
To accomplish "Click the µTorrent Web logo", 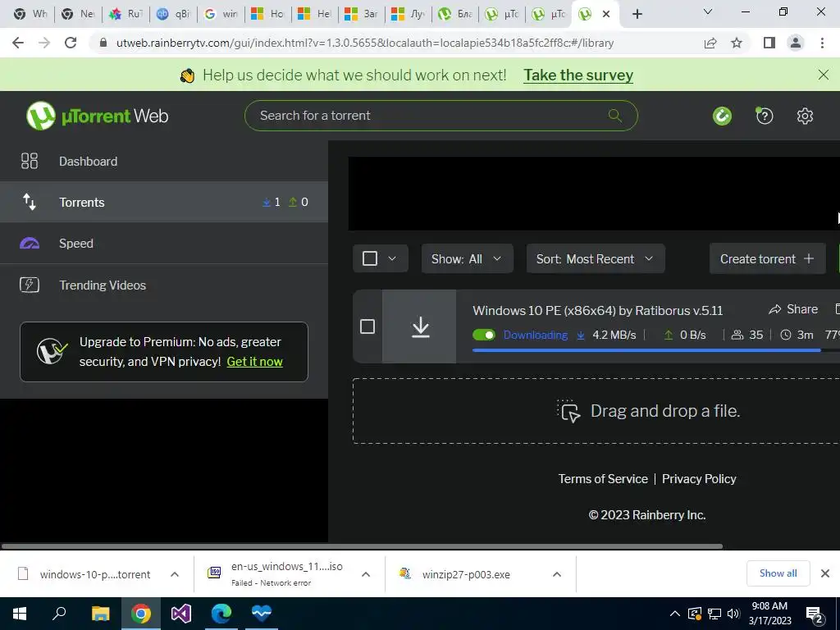I will tap(97, 116).
